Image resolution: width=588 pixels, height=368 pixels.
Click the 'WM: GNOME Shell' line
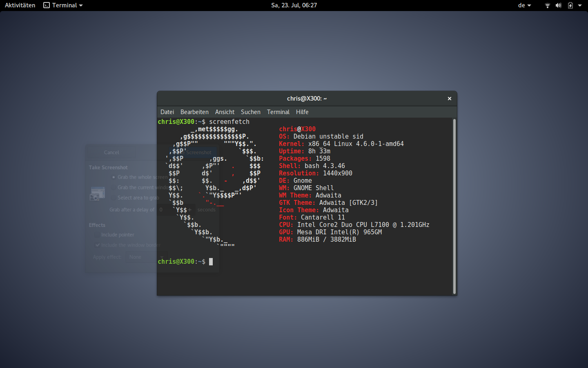[306, 188]
